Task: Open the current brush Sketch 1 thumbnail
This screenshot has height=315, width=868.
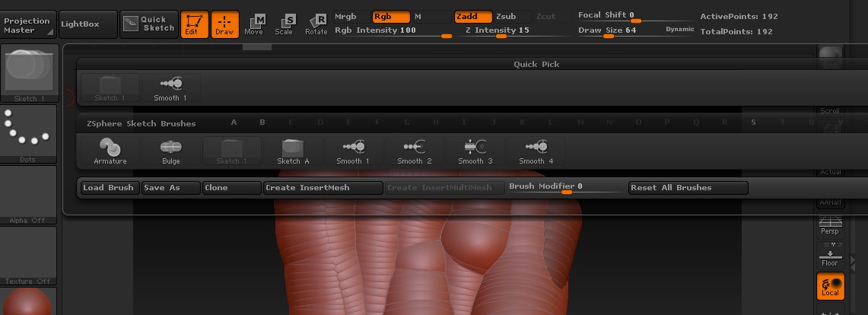Action: (x=28, y=74)
